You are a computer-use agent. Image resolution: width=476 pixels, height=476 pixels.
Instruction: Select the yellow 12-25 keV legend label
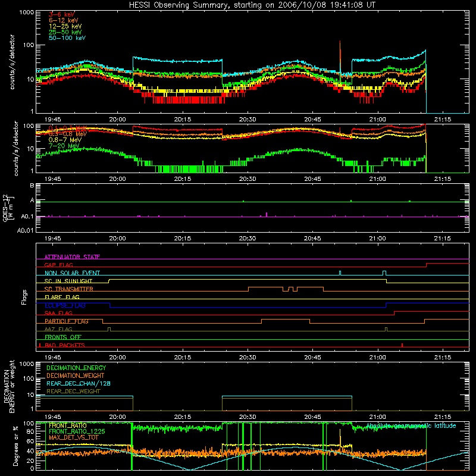click(65, 26)
